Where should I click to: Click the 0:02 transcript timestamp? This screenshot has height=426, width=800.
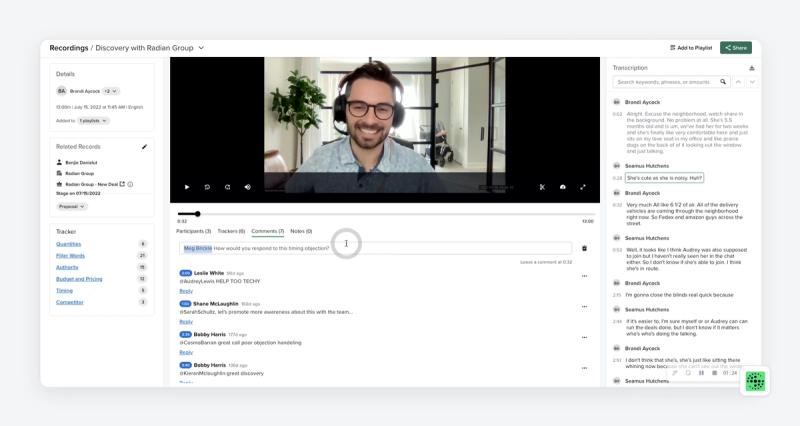tap(617, 114)
